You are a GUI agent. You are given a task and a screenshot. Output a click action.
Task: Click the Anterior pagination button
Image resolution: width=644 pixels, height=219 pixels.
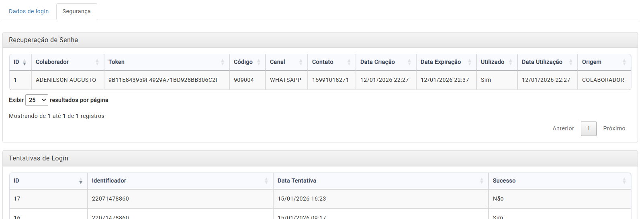point(563,129)
